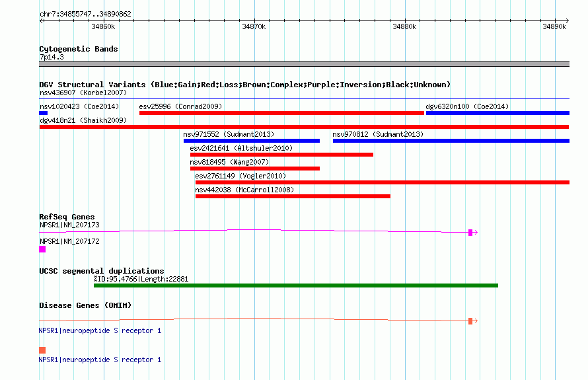Select the gray 7p14.3 cytogenetic band bar

(x=304, y=64)
